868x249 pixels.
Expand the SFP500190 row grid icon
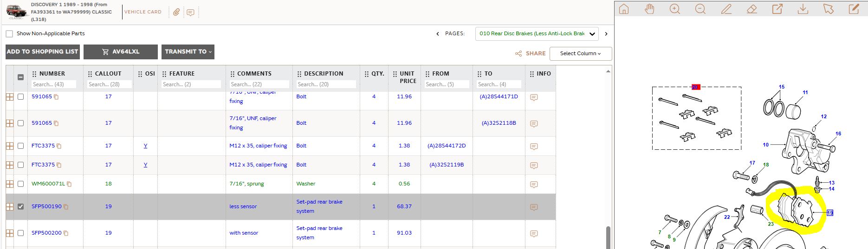[9, 207]
